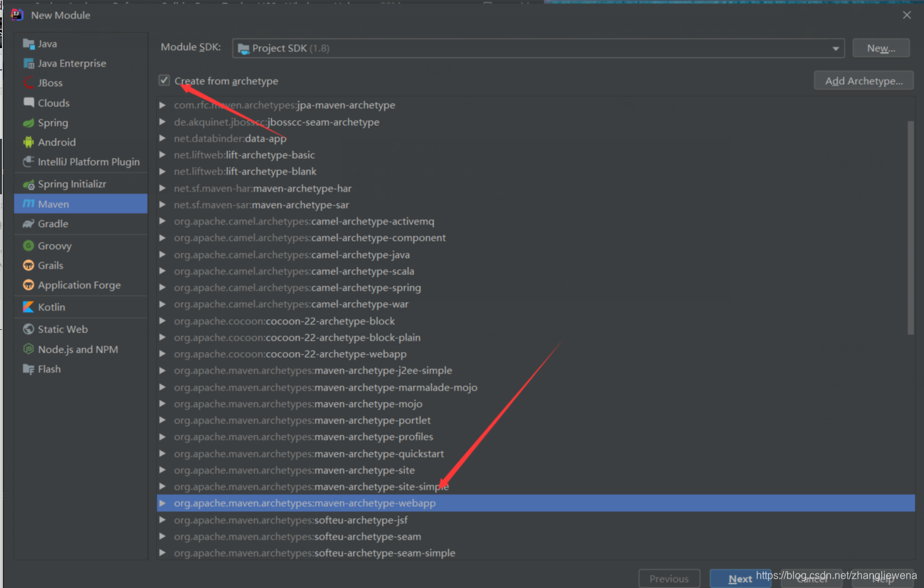Select maven-archetype-site archetype

pyautogui.click(x=535, y=470)
